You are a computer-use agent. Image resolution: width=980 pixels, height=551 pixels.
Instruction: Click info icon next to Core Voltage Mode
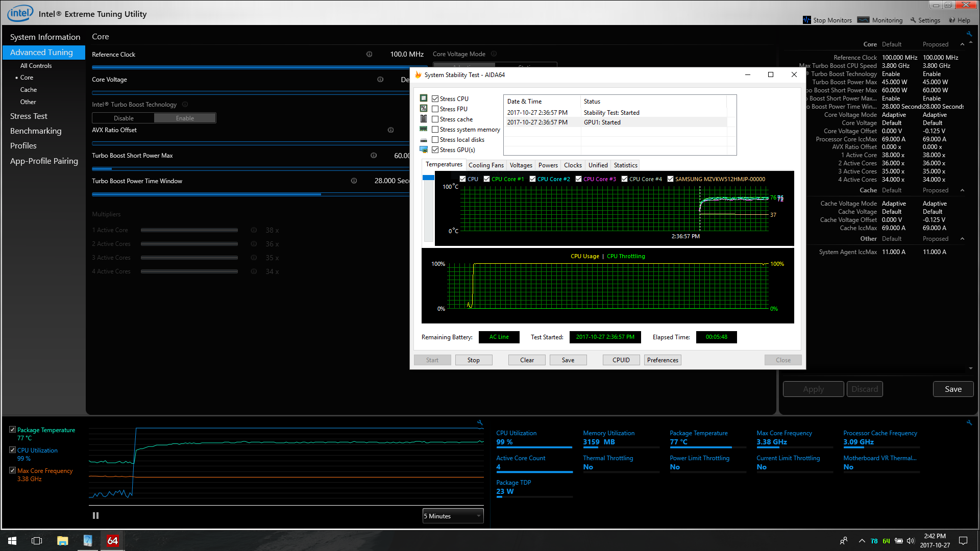(x=494, y=54)
